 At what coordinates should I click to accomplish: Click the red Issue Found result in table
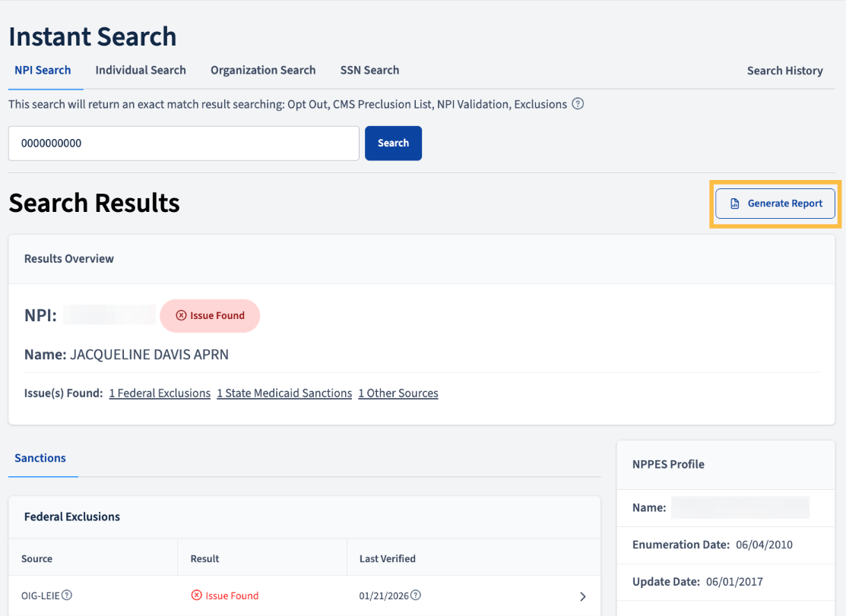(x=225, y=595)
